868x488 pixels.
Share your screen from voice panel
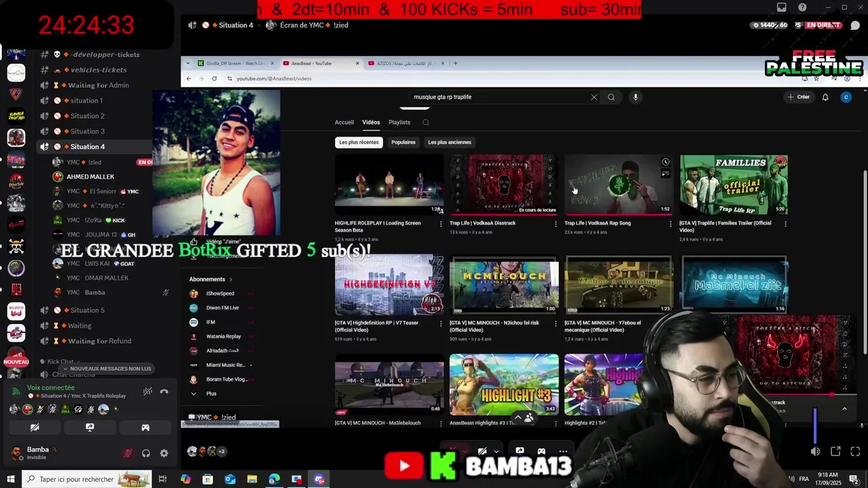90,428
